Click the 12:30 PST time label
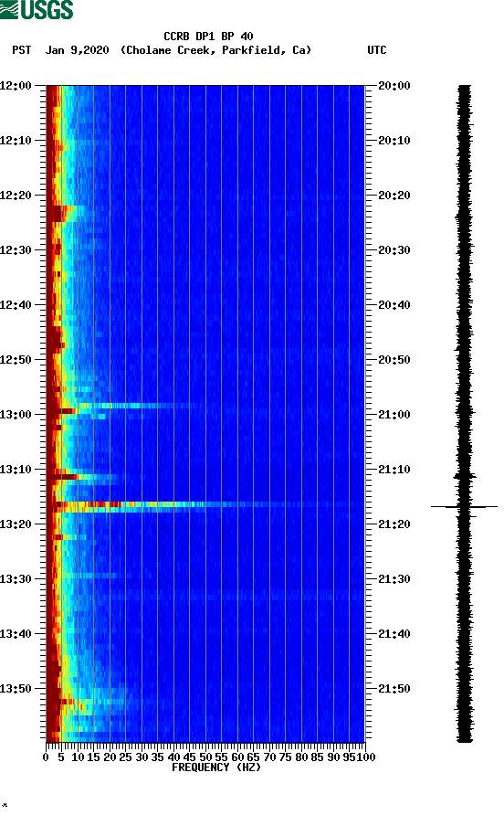Screen dimensions: 504x815 point(16,250)
